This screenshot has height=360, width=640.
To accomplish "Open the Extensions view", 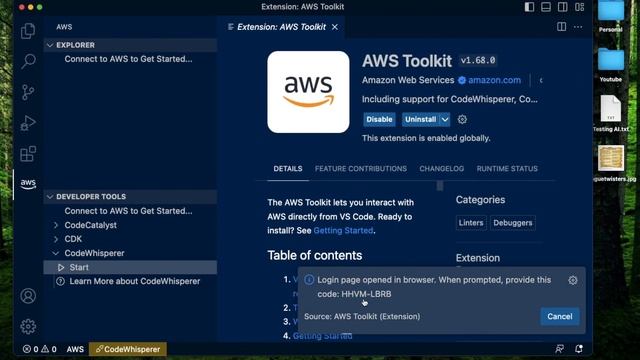I will [28, 154].
